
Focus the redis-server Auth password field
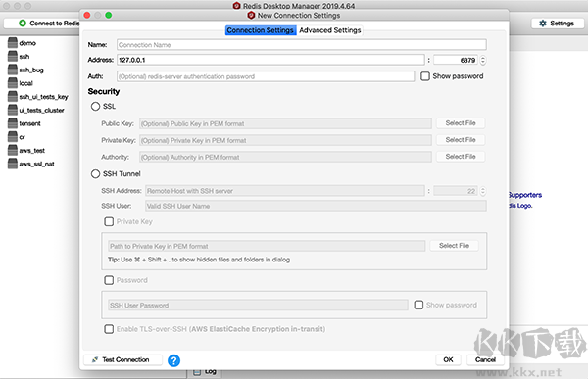coord(266,76)
